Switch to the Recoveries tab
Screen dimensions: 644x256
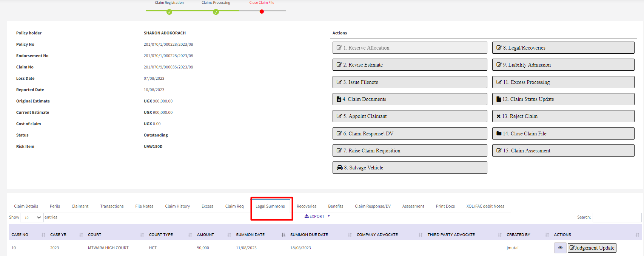tap(306, 206)
